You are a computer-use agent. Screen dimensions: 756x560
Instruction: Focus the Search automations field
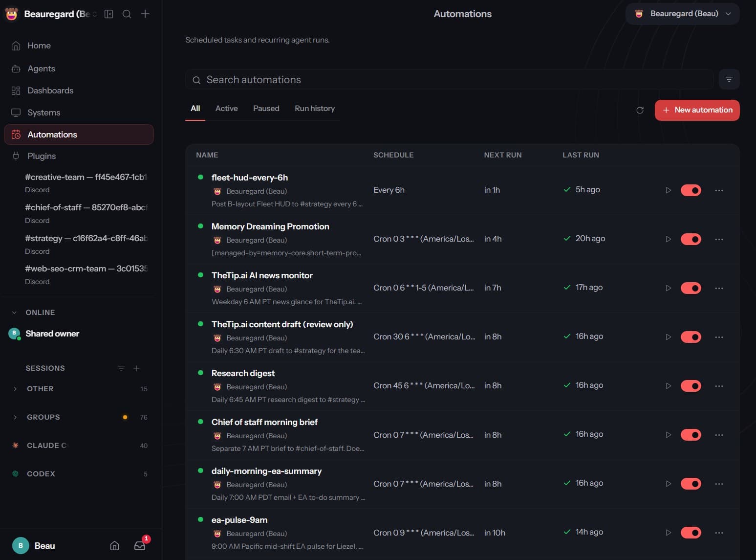tap(450, 80)
